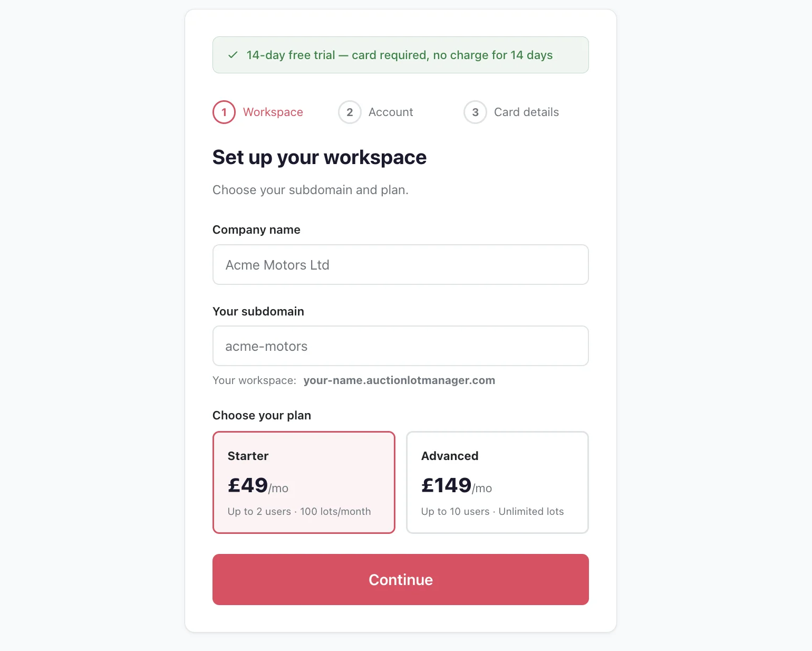Click the 14-day free trial banner text
This screenshot has height=651, width=812.
tap(399, 55)
